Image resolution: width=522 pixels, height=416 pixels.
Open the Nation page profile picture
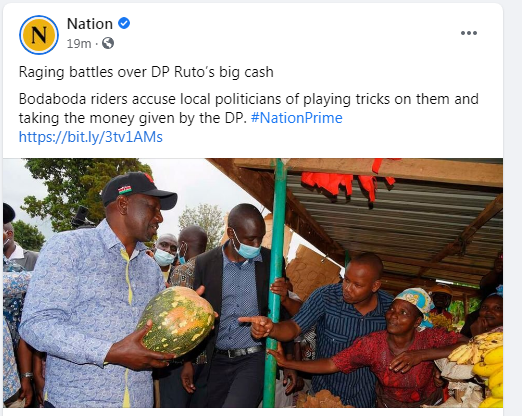pyautogui.click(x=39, y=35)
